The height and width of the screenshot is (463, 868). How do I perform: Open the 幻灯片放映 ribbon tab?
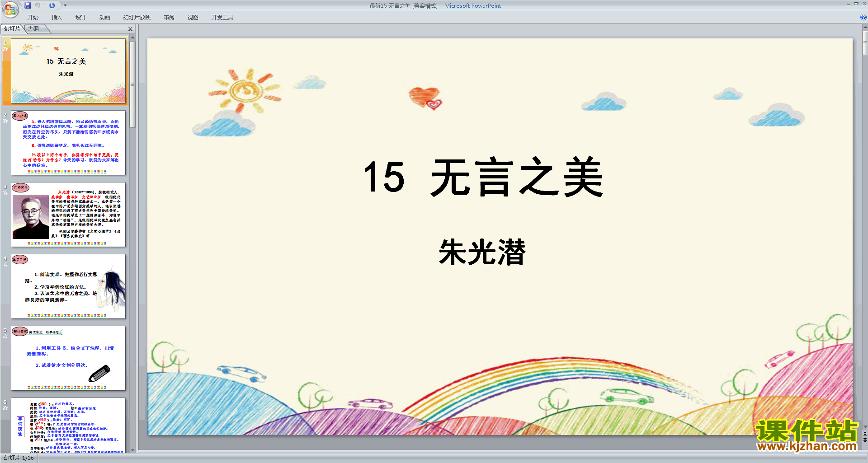pyautogui.click(x=137, y=18)
